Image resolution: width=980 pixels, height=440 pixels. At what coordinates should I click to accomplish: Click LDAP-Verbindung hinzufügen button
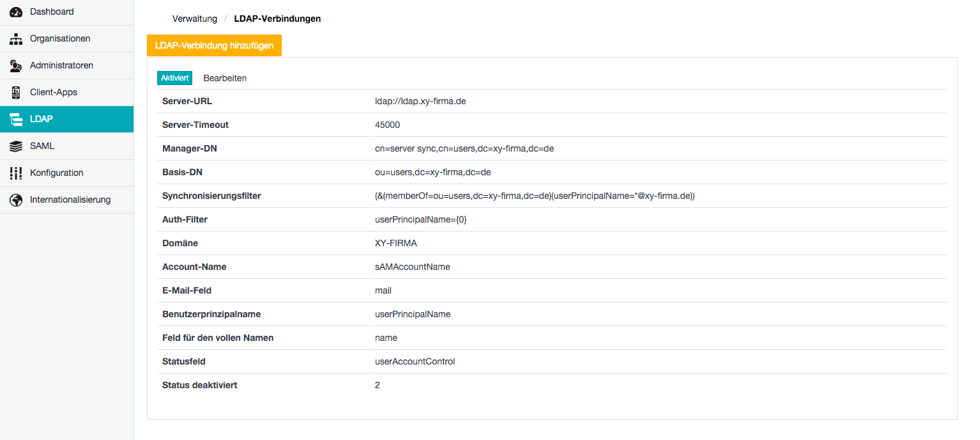click(214, 45)
